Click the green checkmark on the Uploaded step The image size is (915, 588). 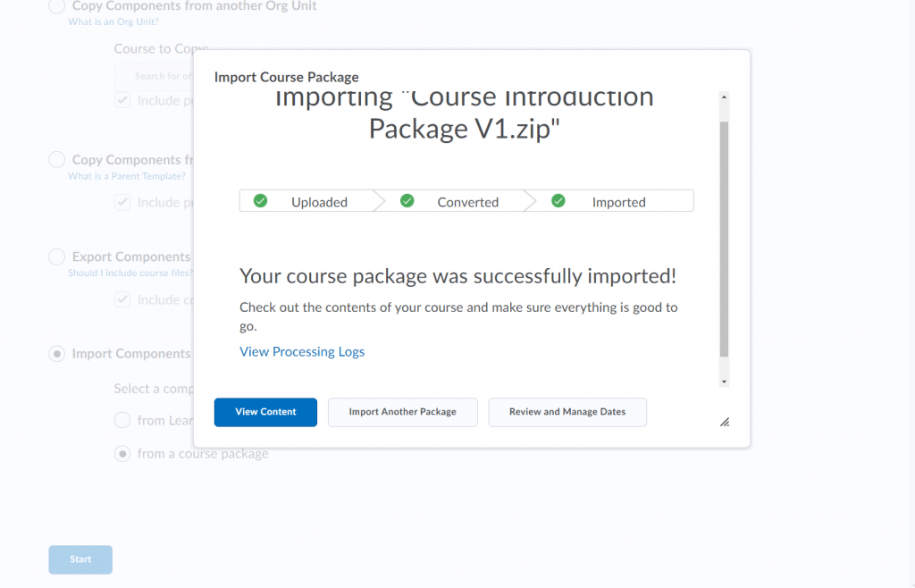(260, 200)
